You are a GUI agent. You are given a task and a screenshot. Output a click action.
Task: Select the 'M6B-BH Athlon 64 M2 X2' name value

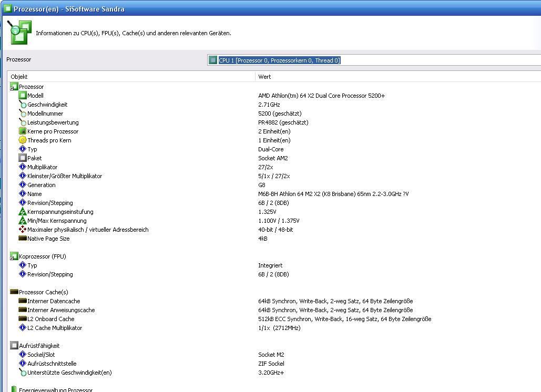[333, 194]
